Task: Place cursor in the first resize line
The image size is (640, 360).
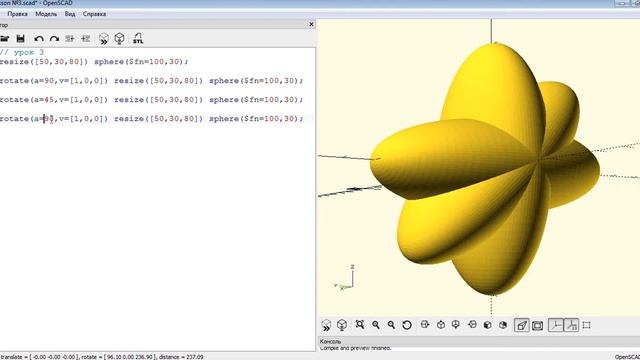Action: 94,62
